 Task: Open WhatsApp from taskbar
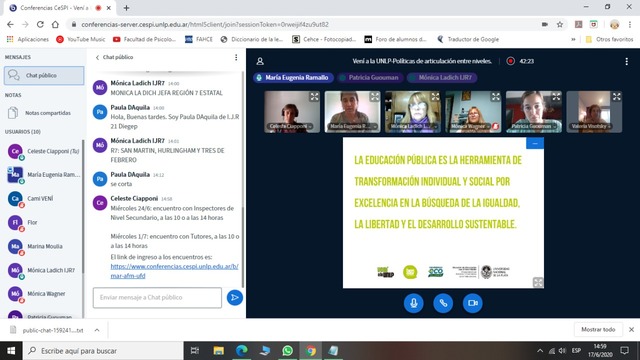click(287, 351)
